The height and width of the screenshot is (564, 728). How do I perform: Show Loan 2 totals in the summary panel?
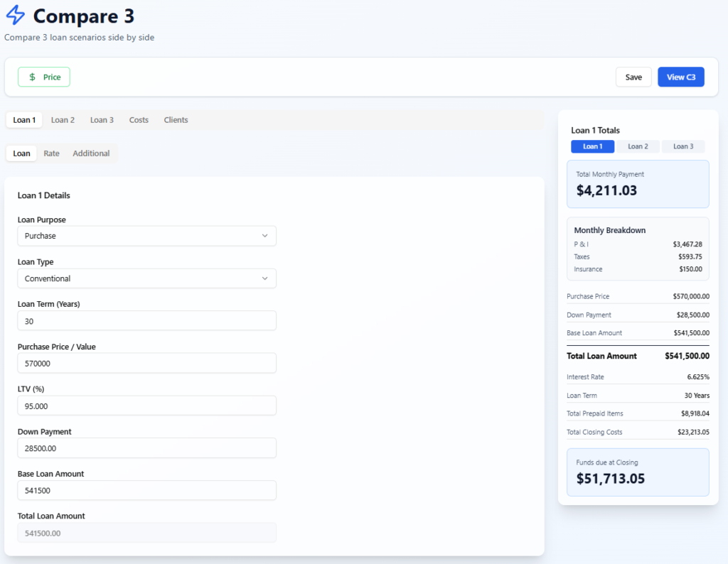(638, 146)
